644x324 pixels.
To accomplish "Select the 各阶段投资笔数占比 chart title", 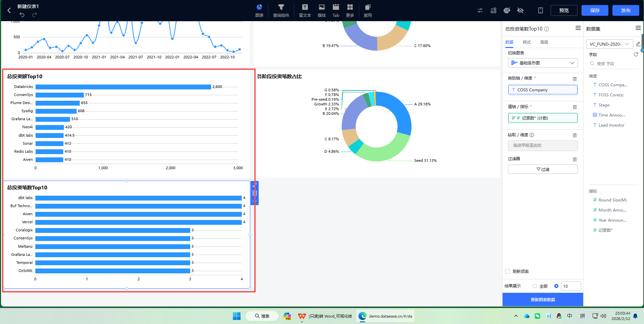I will 280,77.
